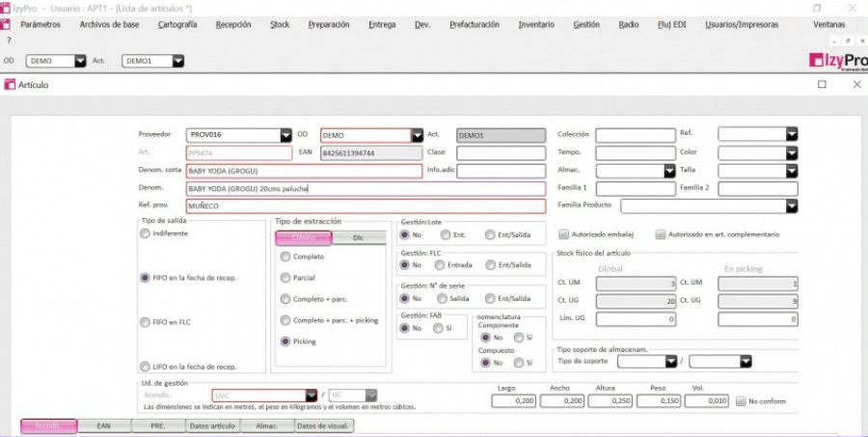868x437 pixels.
Task: Select Parcial extraction type
Action: (x=285, y=278)
